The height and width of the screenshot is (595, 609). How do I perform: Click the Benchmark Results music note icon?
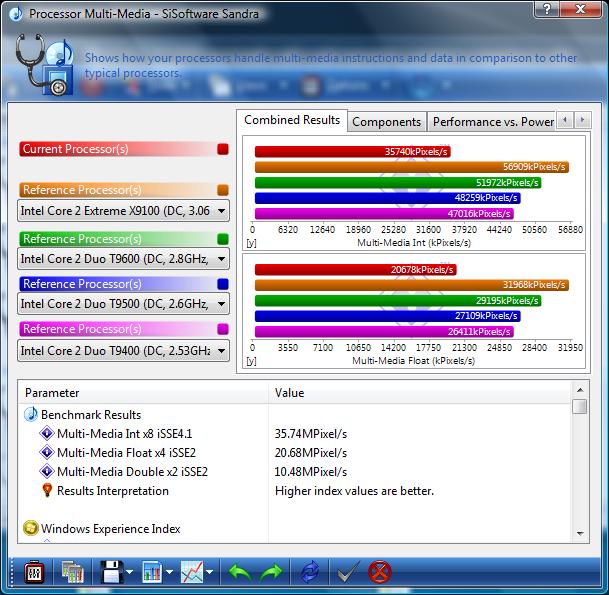[x=31, y=414]
